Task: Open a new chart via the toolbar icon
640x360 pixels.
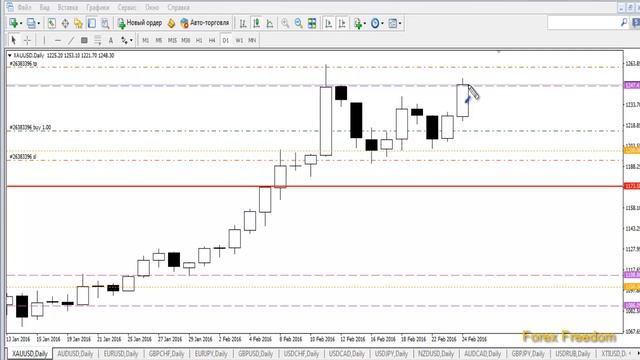Action: point(13,23)
